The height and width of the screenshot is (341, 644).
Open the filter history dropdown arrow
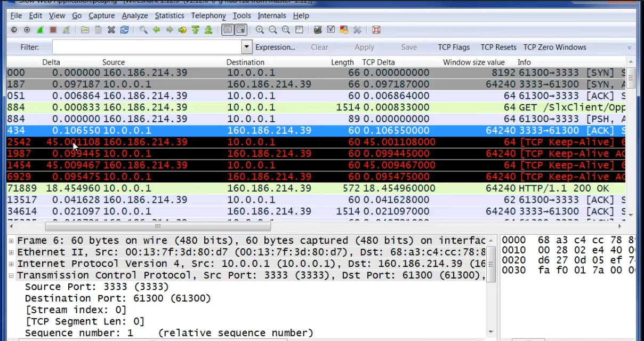(x=247, y=47)
